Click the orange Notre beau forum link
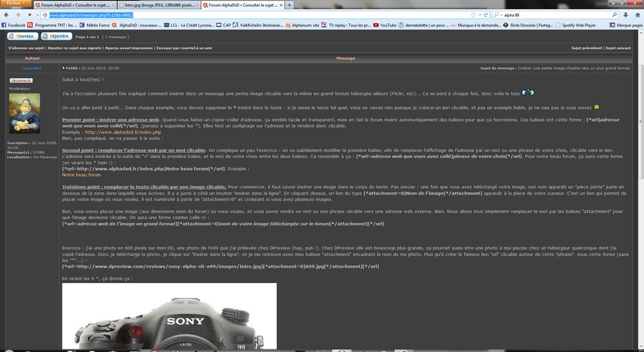The width and height of the screenshot is (644, 352). point(81,175)
